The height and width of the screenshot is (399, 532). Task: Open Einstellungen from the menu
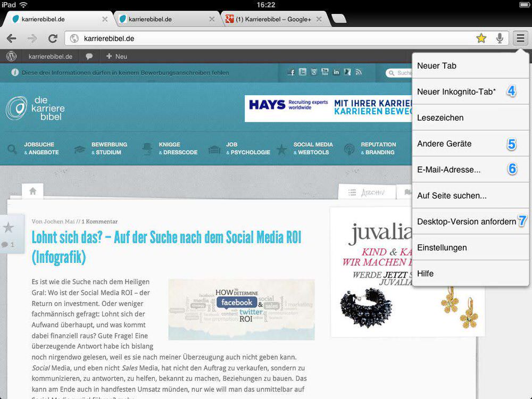pyautogui.click(x=470, y=248)
